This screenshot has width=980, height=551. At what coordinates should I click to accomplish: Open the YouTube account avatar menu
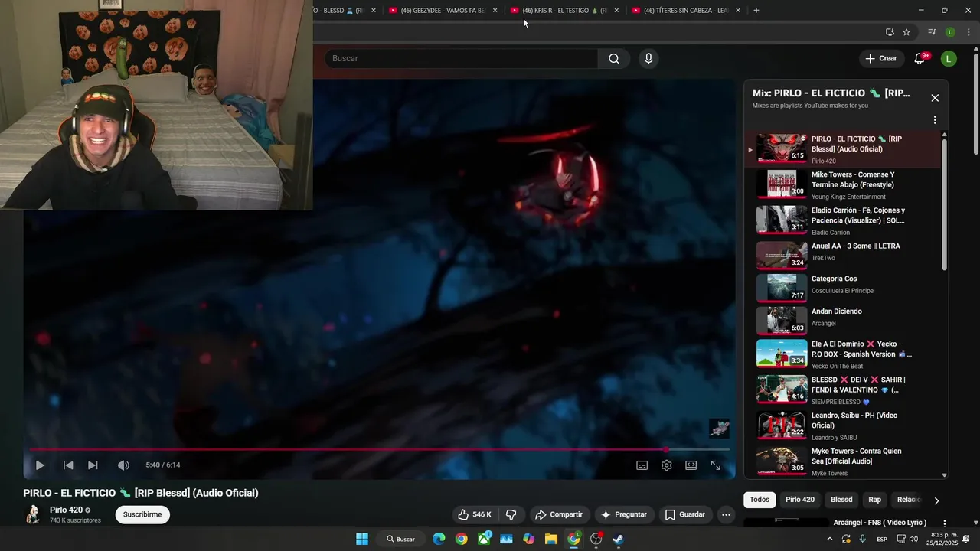[949, 59]
